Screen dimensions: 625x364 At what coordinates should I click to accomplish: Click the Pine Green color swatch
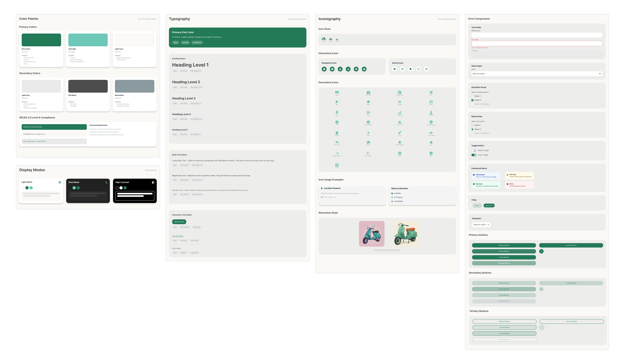point(41,40)
